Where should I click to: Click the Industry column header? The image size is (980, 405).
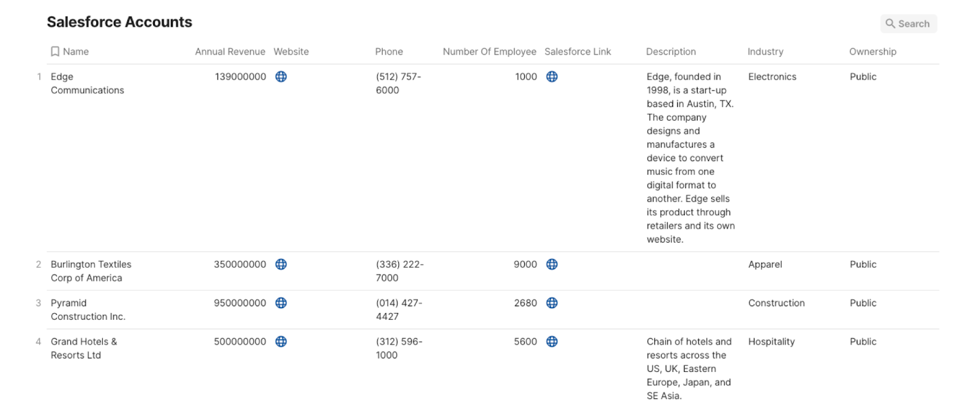click(765, 51)
